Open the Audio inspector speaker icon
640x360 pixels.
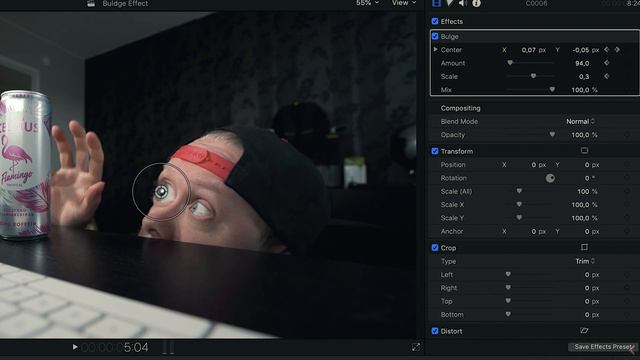tap(462, 3)
